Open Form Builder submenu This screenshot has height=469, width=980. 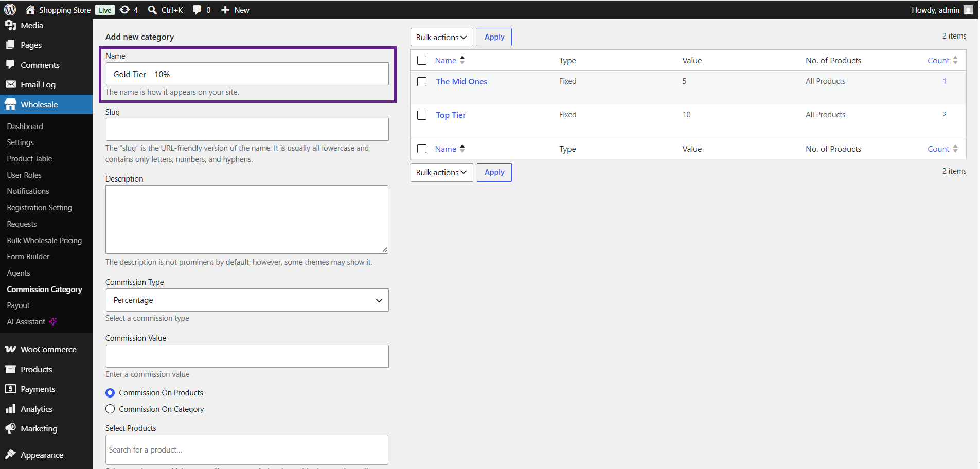[28, 257]
